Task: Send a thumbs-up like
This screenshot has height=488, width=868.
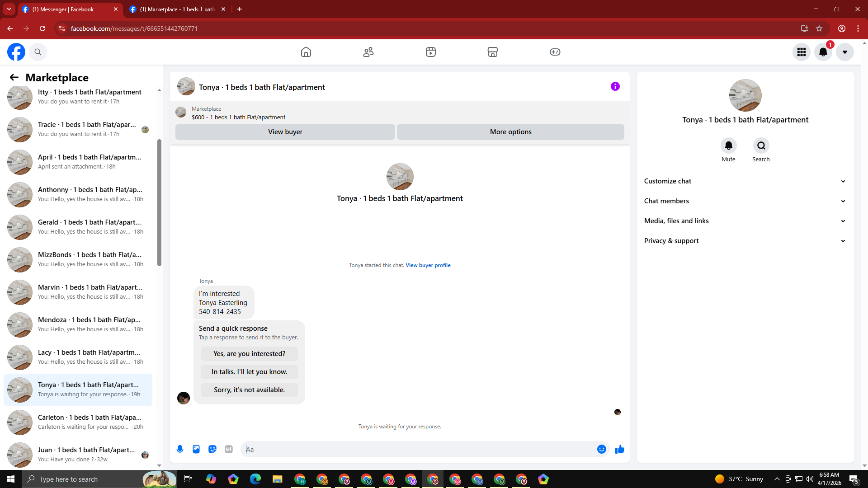Action: tap(620, 449)
